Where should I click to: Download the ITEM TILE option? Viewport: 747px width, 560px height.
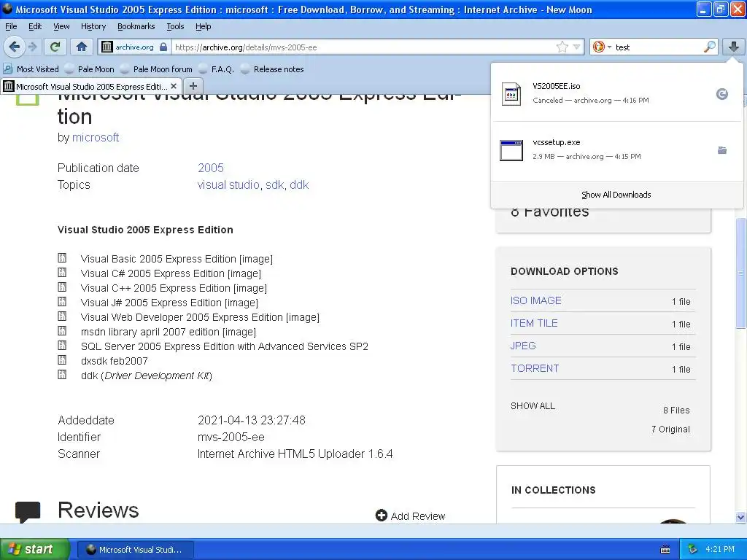click(x=534, y=323)
